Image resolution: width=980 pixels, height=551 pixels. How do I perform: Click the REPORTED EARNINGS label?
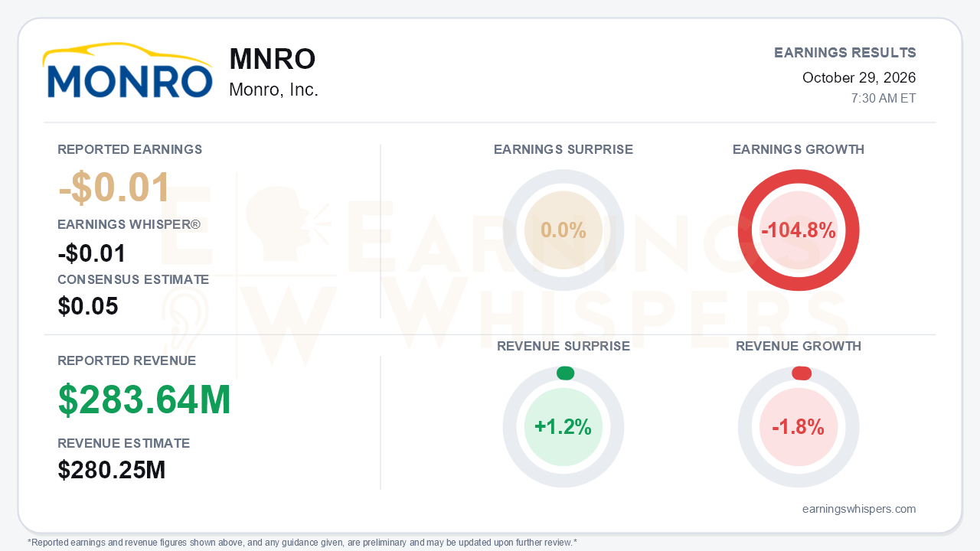pyautogui.click(x=130, y=149)
